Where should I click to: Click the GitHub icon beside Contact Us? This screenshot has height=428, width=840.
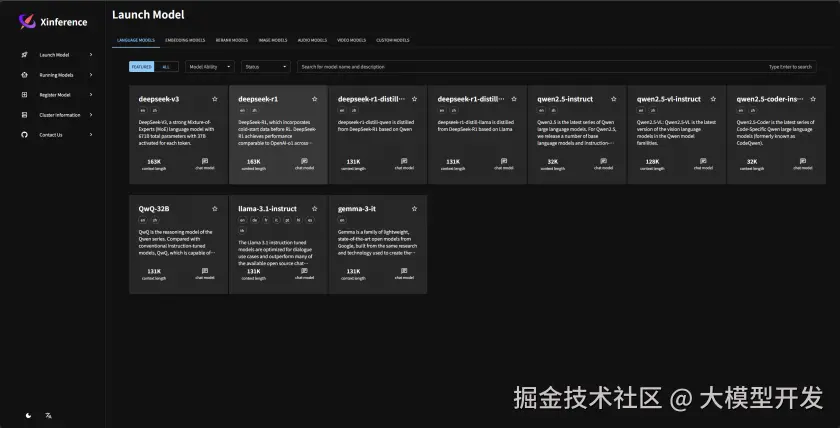[24, 135]
